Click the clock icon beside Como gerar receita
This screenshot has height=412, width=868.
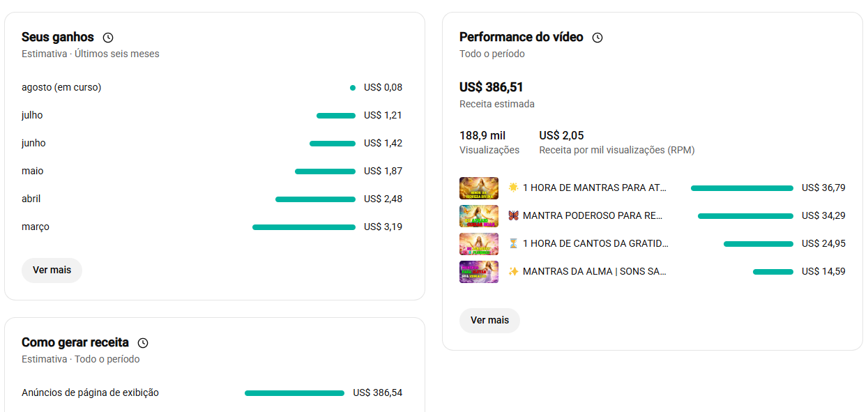click(x=143, y=343)
